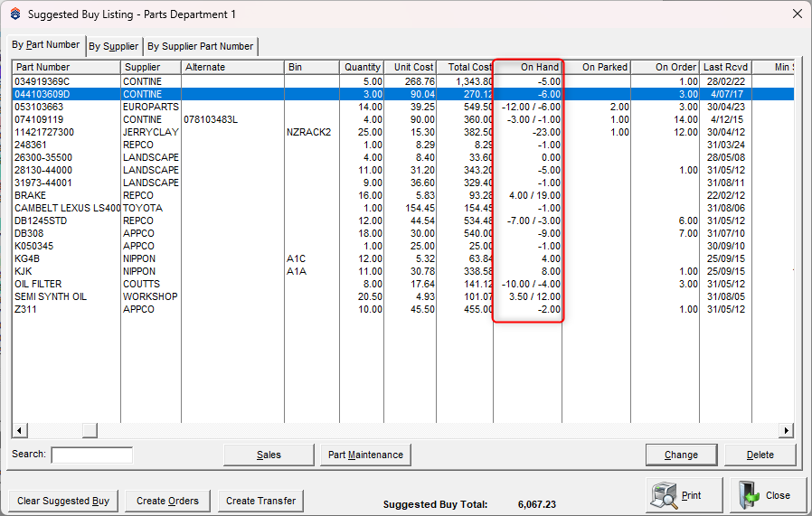Sort by the On Hand column header
Viewport: 812px width, 516px height.
click(x=528, y=67)
